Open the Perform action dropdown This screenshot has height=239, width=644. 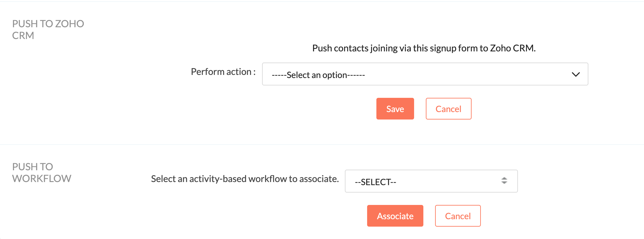coord(425,74)
